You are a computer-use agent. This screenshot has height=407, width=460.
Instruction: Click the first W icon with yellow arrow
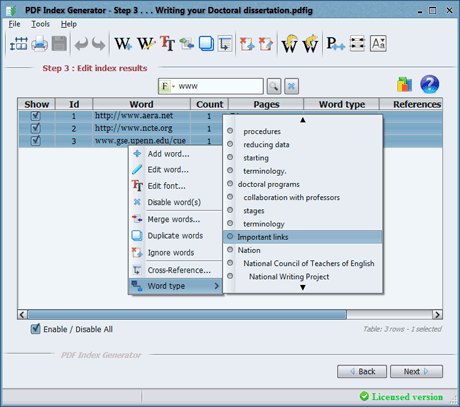pos(290,44)
